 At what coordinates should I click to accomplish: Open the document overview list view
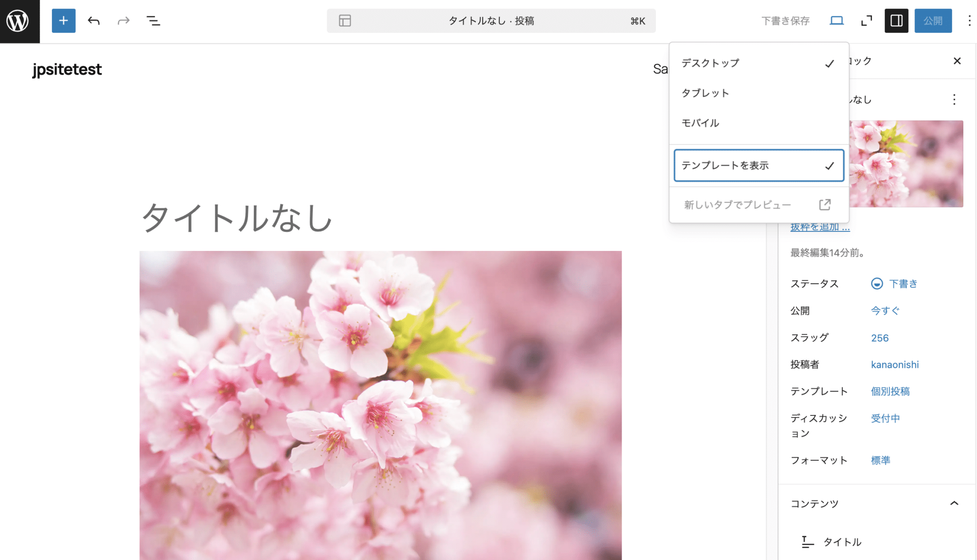tap(154, 21)
